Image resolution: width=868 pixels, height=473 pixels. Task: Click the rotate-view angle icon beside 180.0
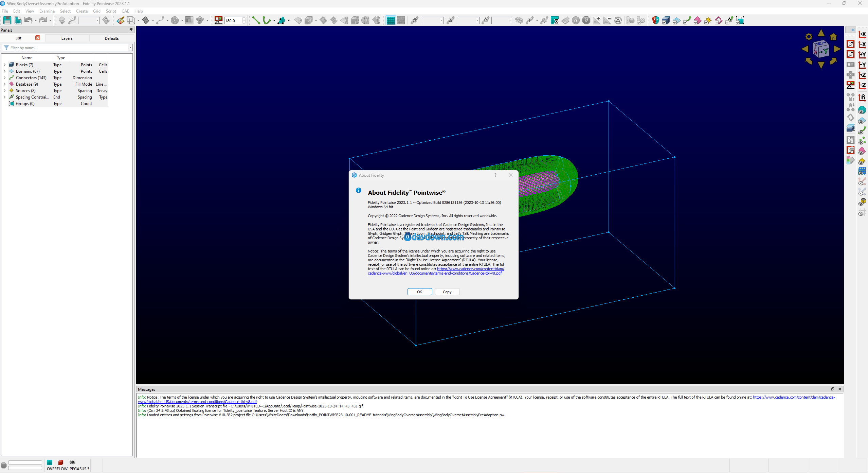(219, 20)
